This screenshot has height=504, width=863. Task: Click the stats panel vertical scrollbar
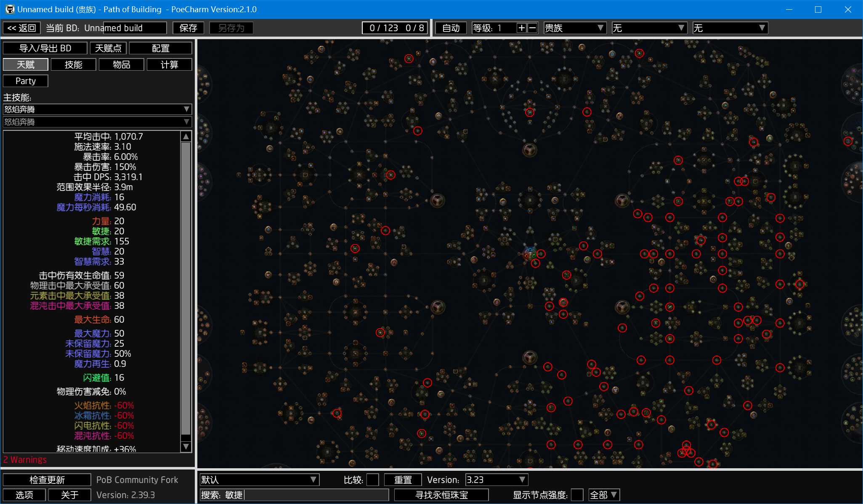click(186, 289)
